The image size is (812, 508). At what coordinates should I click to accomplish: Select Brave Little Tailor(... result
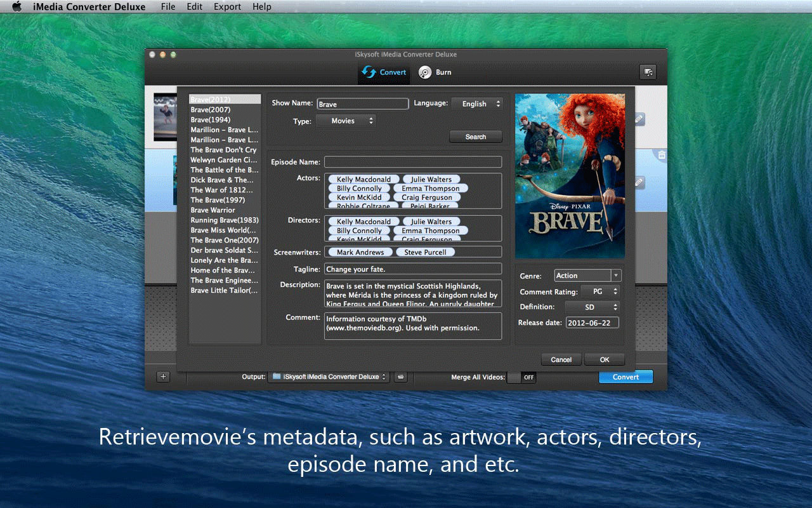pos(225,290)
